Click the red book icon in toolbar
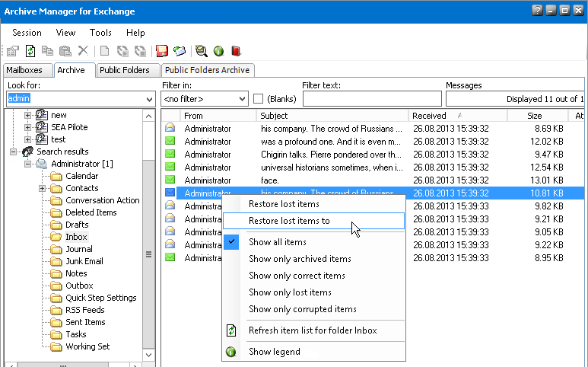Viewport: 588px width, 367px height. click(x=236, y=51)
